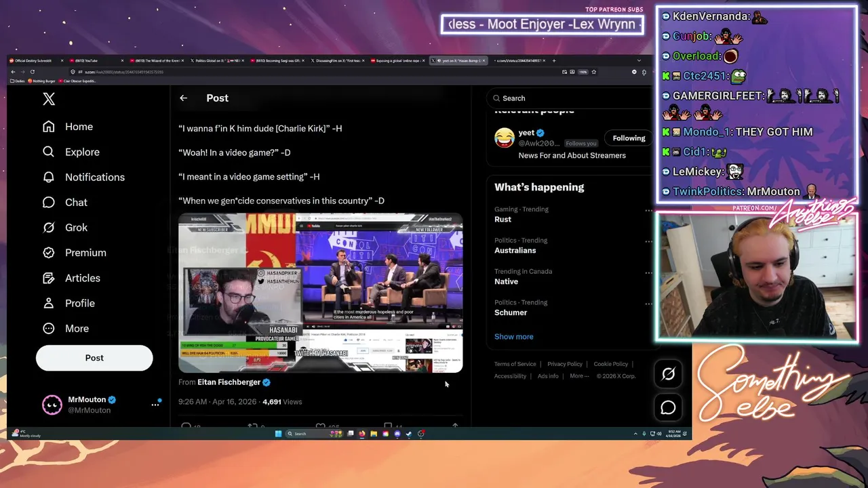This screenshot has width=868, height=488.
Task: Open the Ads info footer link
Action: tap(548, 376)
